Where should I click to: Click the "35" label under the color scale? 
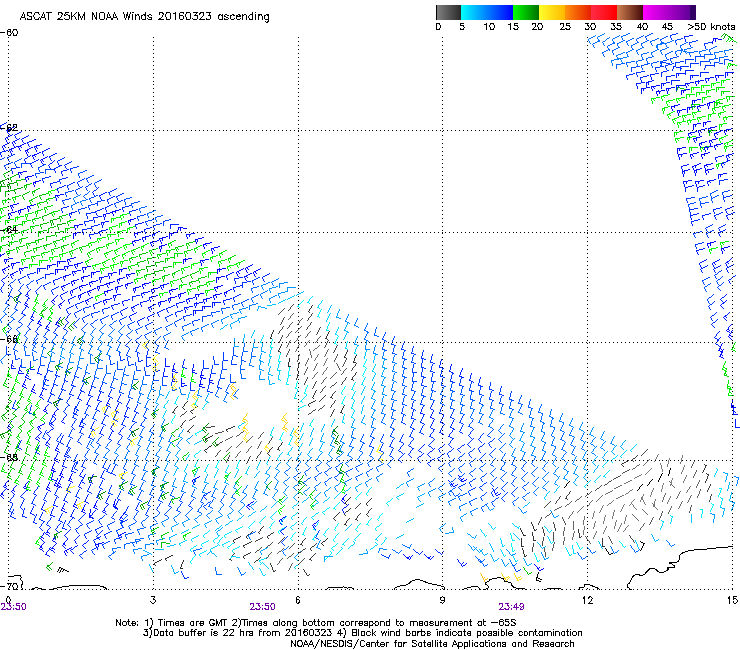(616, 27)
